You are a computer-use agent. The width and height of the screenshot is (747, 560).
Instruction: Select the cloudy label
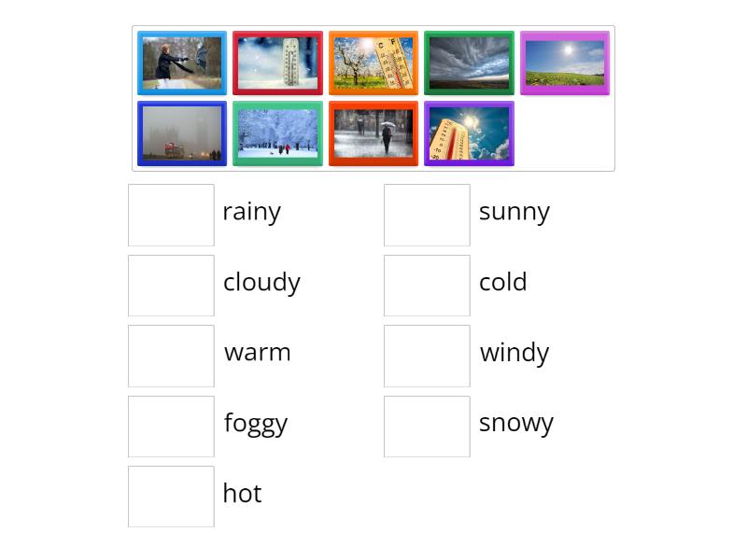click(x=261, y=282)
